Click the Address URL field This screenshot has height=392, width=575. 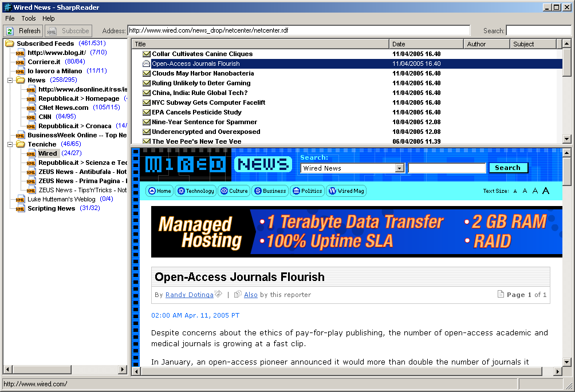(298, 30)
